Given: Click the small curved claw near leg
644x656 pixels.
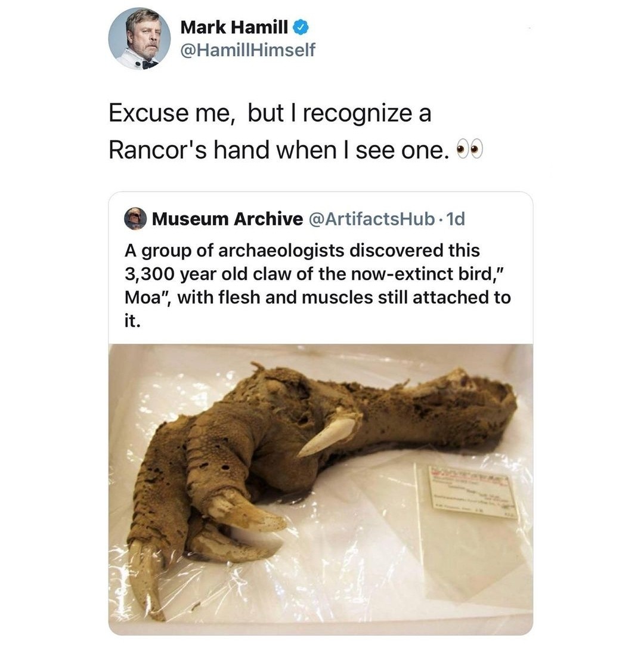Looking at the screenshot, I should [x=328, y=436].
